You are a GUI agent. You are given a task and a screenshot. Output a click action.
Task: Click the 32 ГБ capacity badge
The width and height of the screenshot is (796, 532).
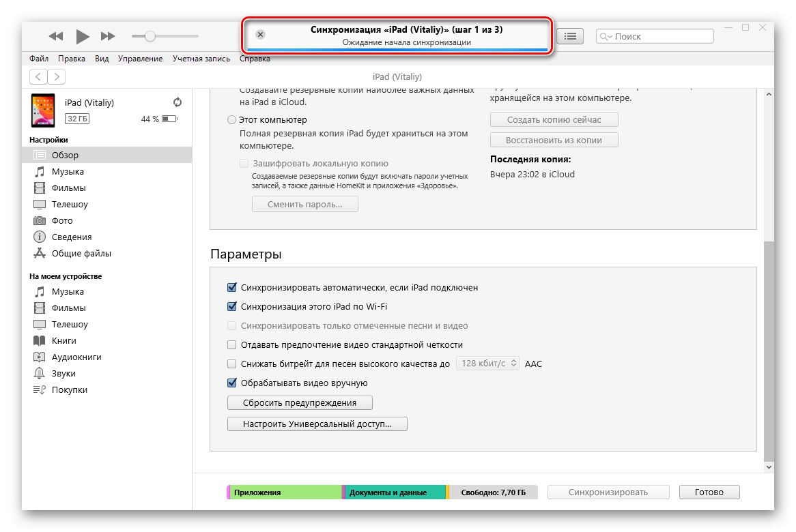[77, 119]
